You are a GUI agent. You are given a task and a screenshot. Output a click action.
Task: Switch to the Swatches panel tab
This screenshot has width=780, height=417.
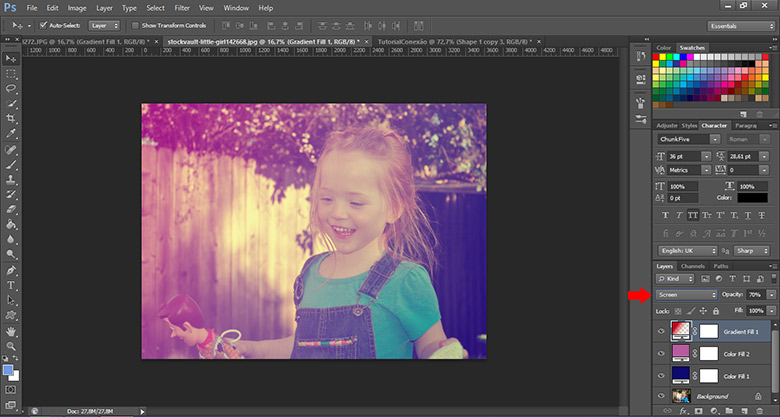691,47
